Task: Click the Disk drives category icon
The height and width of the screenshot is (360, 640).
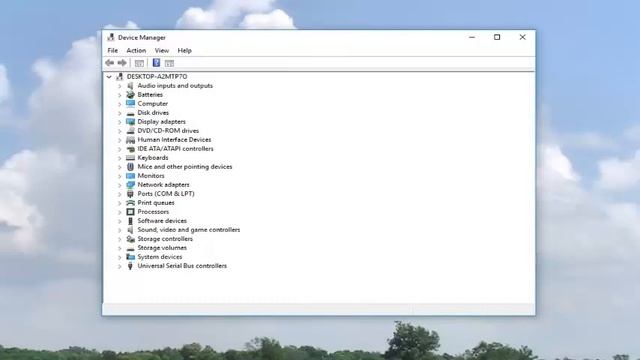Action: [130, 113]
